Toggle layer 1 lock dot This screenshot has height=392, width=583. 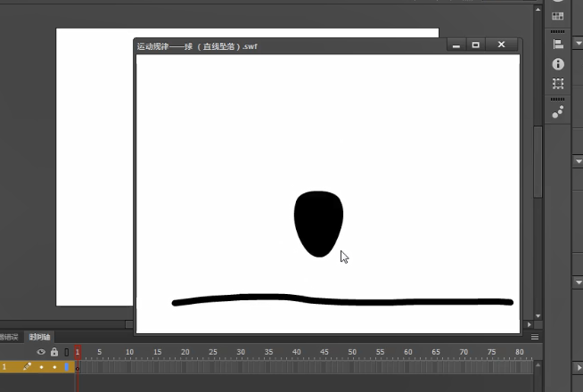pyautogui.click(x=54, y=367)
